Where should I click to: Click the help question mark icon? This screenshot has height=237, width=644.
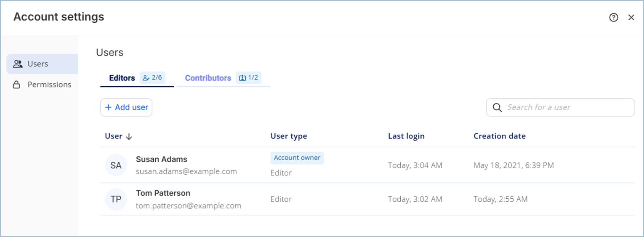coord(614,17)
